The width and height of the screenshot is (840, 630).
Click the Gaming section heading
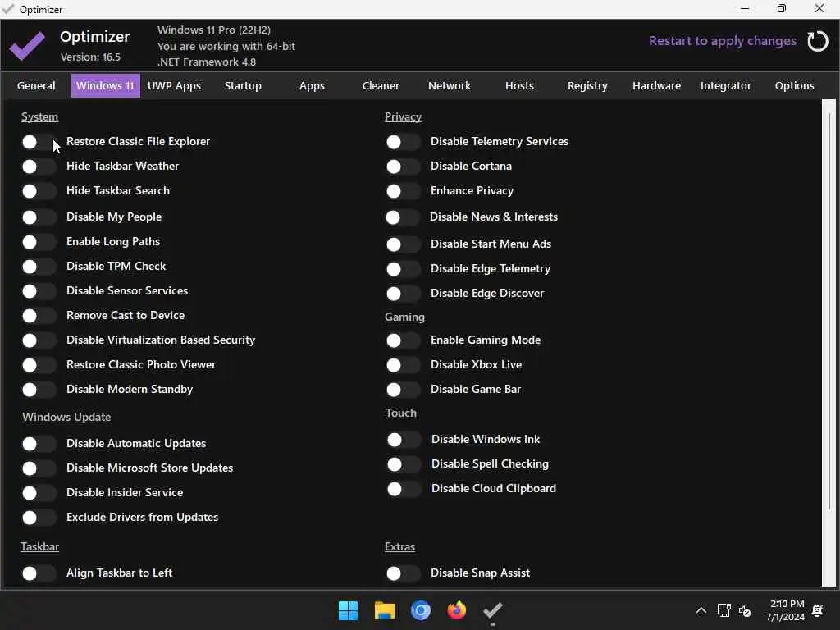click(404, 317)
